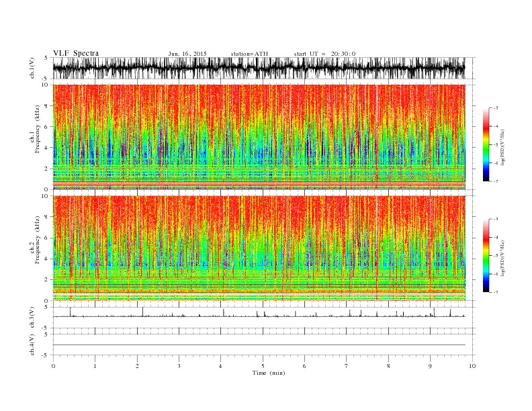Click the "VLF Spectra" plot title
The image size is (532, 411).
[76, 53]
